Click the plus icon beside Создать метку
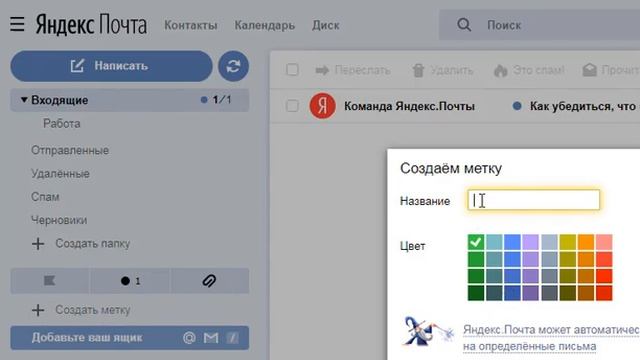The height and width of the screenshot is (360, 640). [x=38, y=310]
